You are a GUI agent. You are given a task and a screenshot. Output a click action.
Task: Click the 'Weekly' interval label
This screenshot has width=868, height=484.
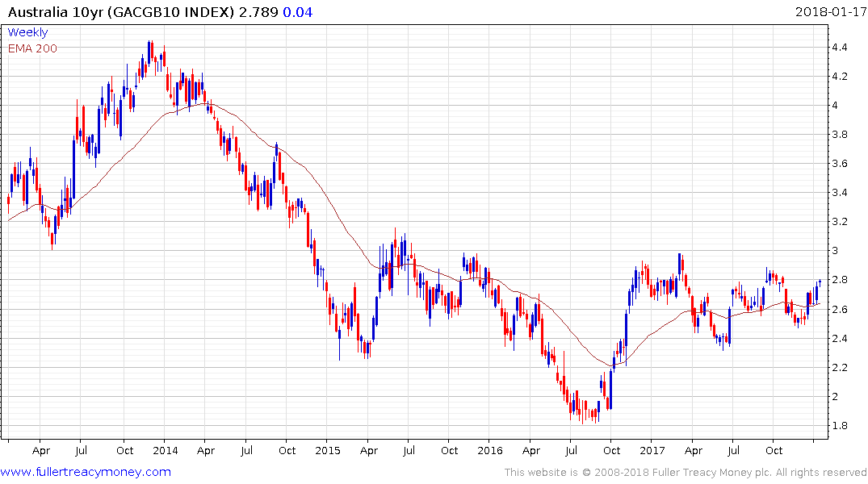pos(27,32)
